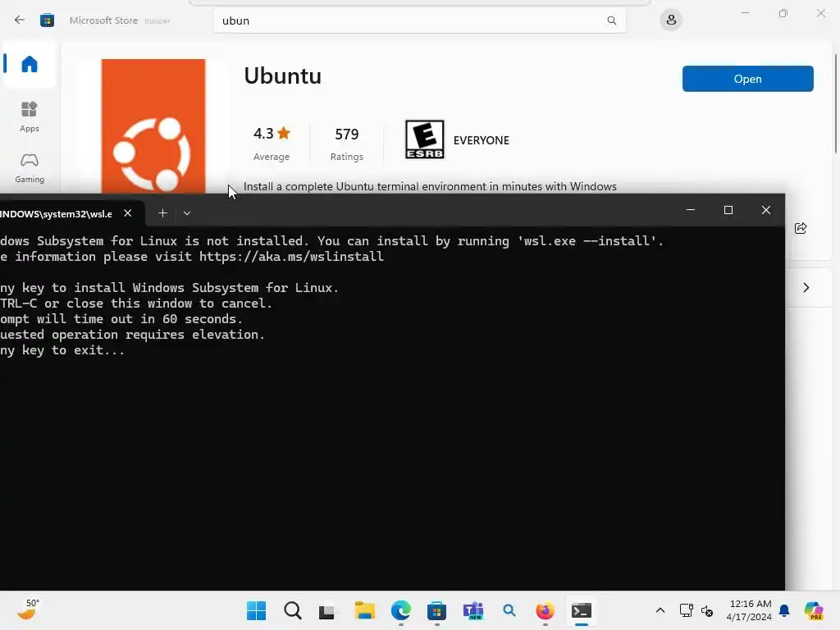The height and width of the screenshot is (630, 840).
Task: Open Copilot preview from taskbar
Action: (814, 610)
